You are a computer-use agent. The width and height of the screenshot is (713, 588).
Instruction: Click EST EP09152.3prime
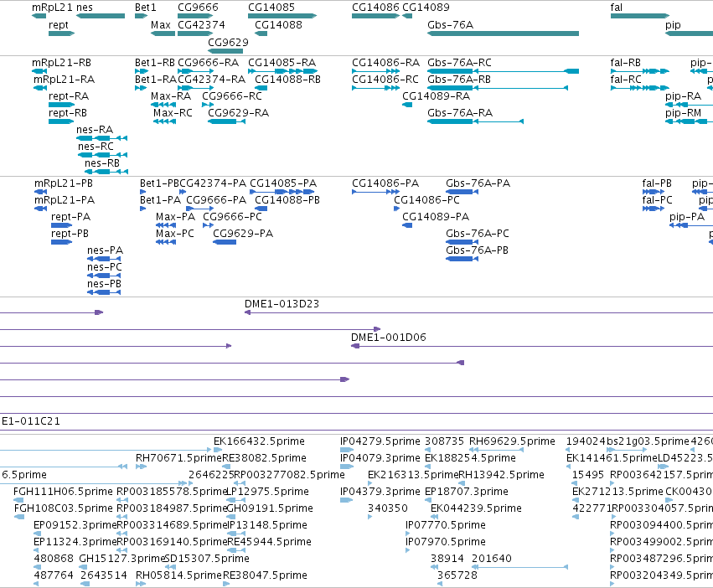pos(75,525)
